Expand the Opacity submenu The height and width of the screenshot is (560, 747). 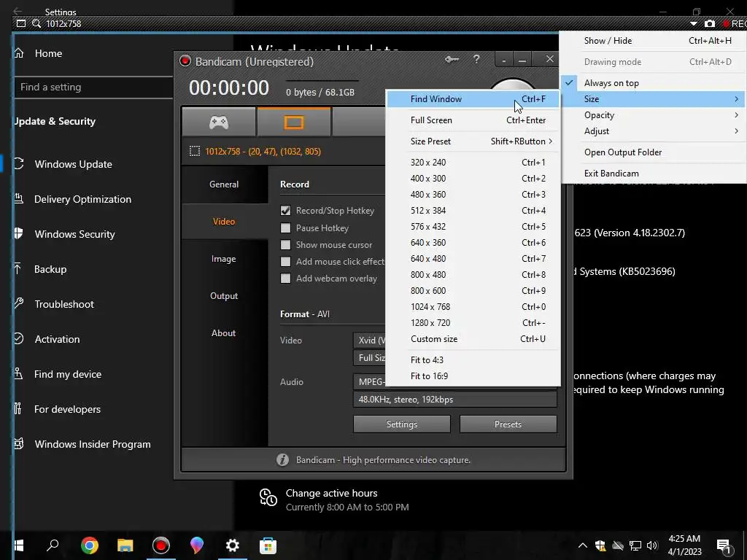(653, 115)
